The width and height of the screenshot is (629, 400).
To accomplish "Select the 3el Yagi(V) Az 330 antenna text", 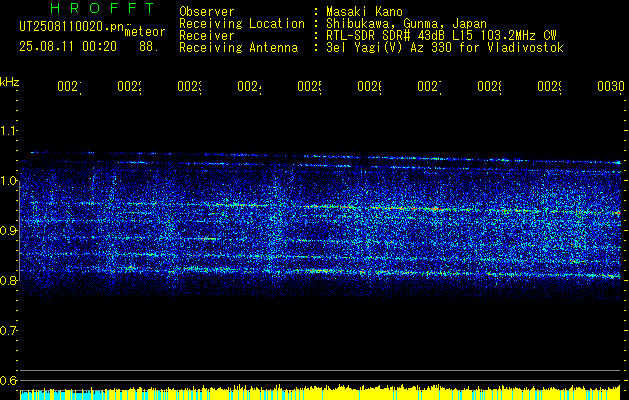I will (x=445, y=48).
